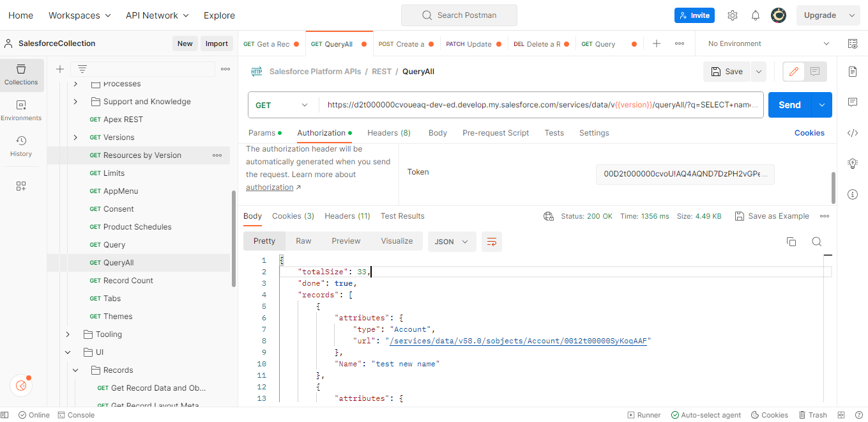Open the Console in status bar
Image resolution: width=868 pixels, height=422 pixels.
coord(76,415)
